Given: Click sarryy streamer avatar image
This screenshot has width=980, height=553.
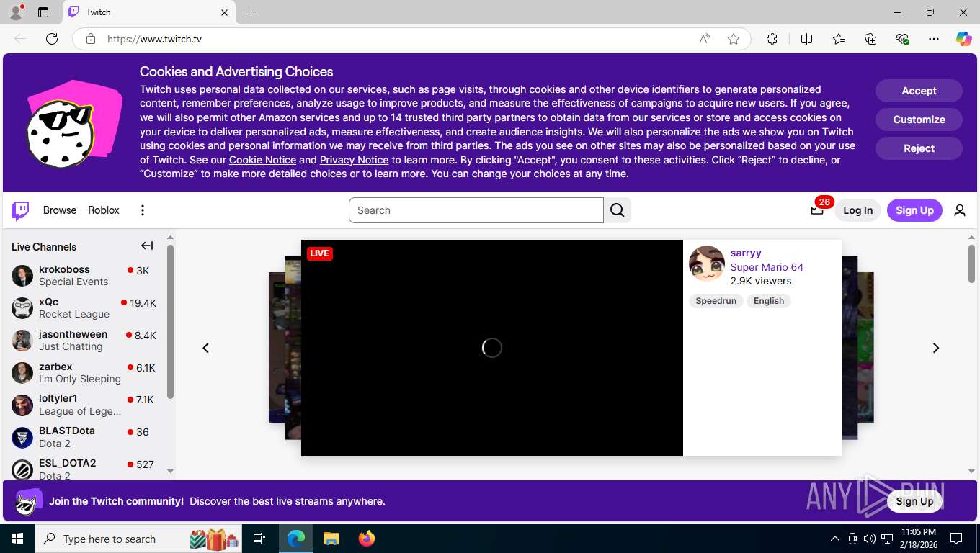Looking at the screenshot, I should pyautogui.click(x=707, y=264).
